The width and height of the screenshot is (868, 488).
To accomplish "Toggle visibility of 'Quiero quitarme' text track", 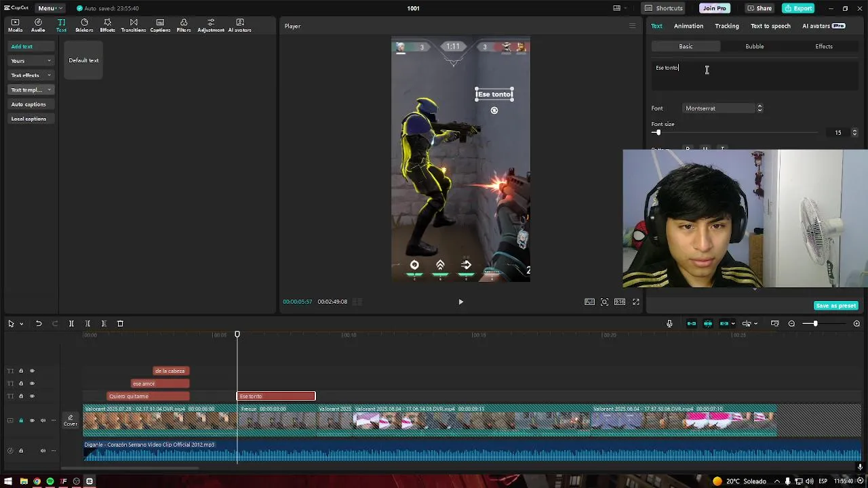I will (32, 396).
